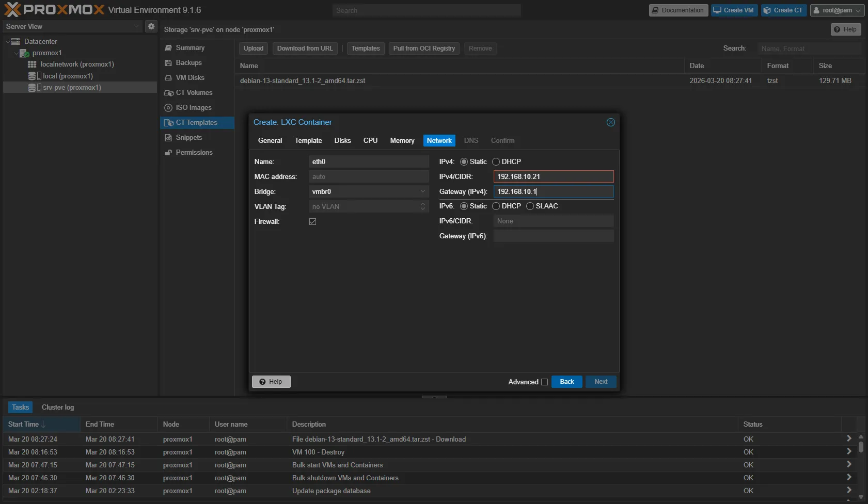Screen dimensions: 868x504
Task: Click the Create CT button
Action: (x=783, y=10)
